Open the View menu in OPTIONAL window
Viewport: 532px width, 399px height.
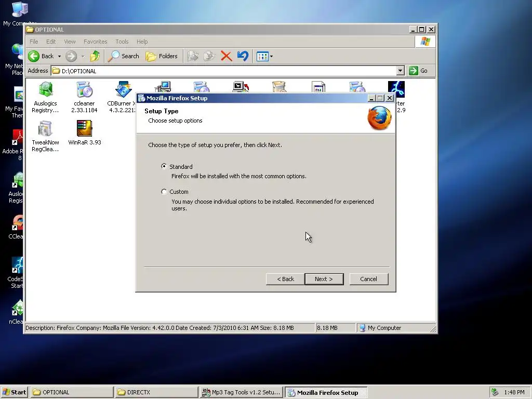point(70,42)
